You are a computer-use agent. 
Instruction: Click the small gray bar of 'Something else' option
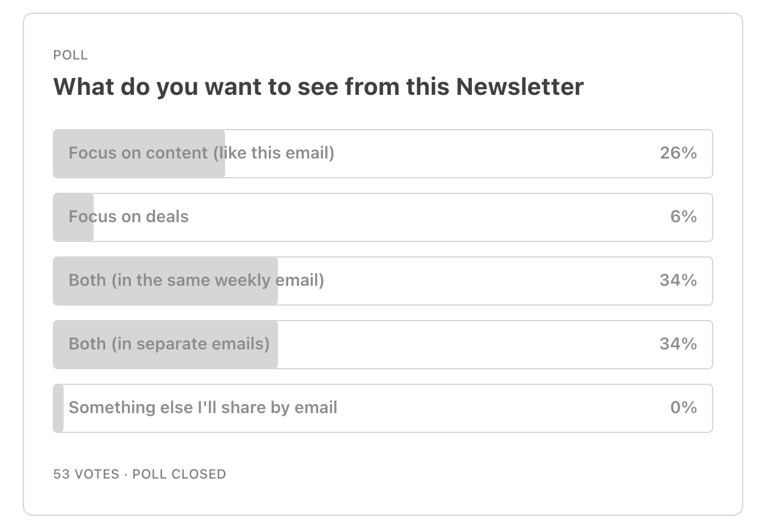(58, 408)
